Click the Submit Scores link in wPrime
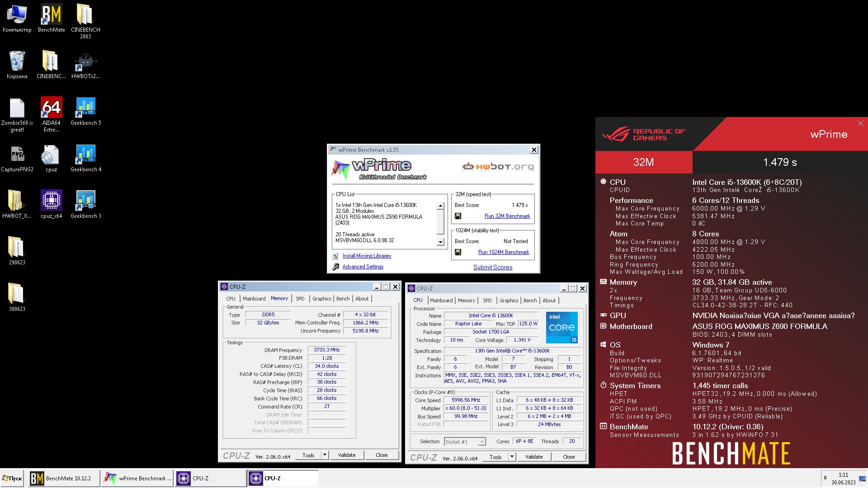The height and width of the screenshot is (488, 868). click(493, 267)
